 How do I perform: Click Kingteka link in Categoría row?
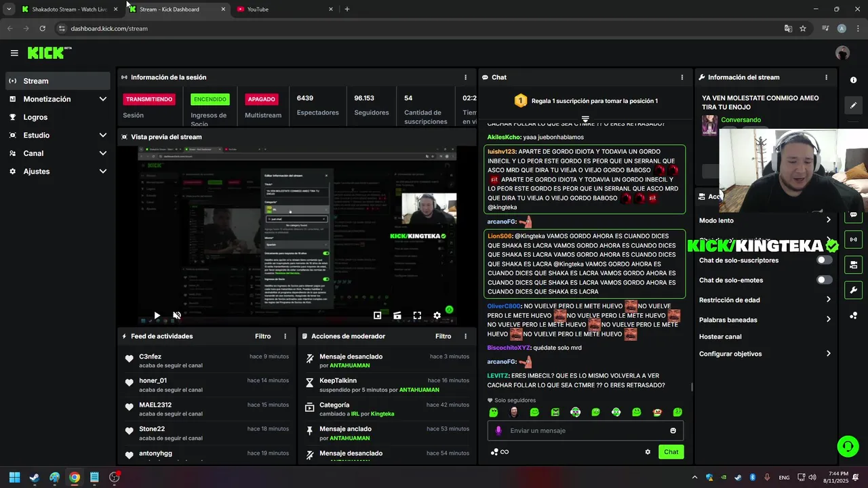[x=382, y=414]
